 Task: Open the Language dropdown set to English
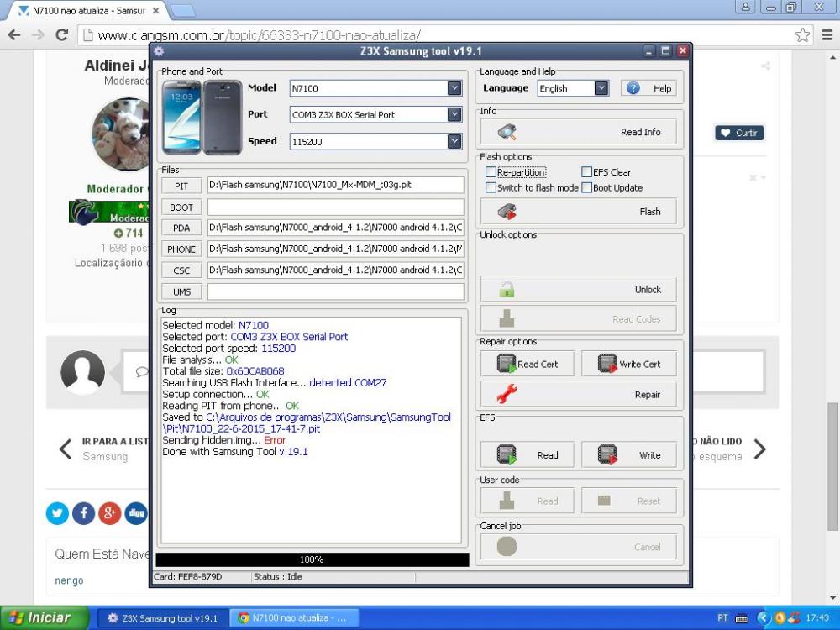coord(601,88)
